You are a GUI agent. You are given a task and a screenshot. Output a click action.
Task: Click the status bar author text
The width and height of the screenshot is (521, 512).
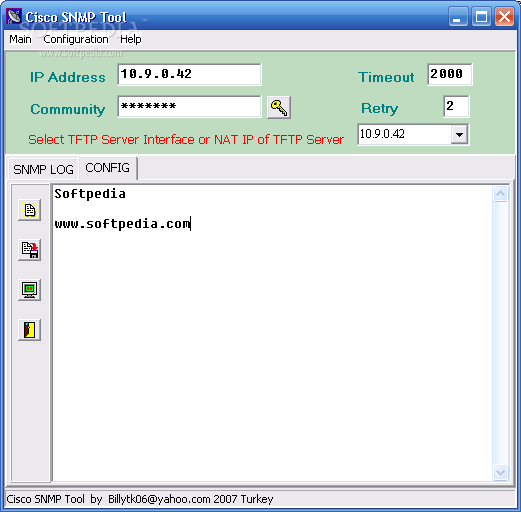click(x=140, y=499)
